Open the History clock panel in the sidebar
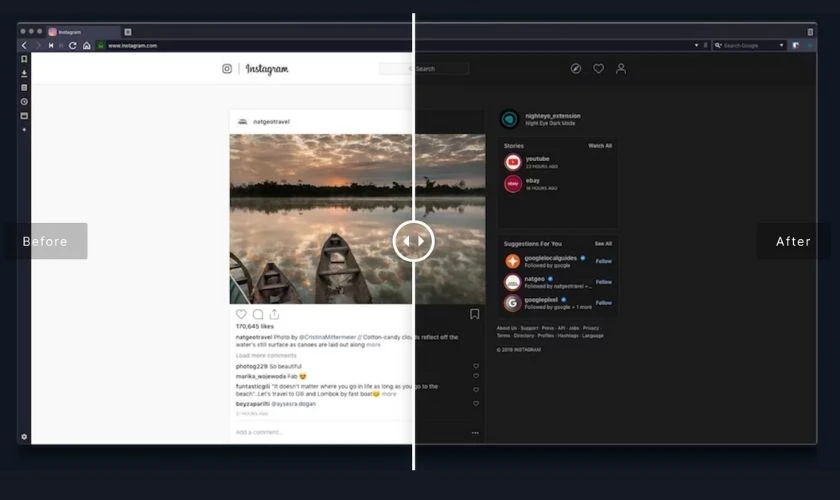Image resolution: width=840 pixels, height=500 pixels. (x=24, y=101)
